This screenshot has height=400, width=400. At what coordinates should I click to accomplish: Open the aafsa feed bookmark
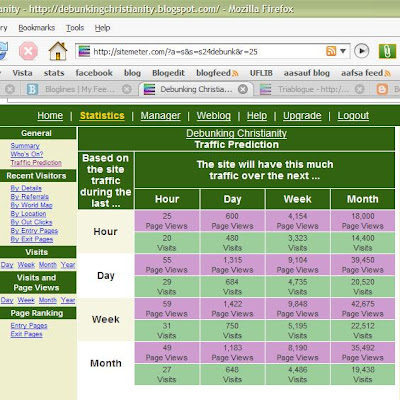pyautogui.click(x=362, y=73)
